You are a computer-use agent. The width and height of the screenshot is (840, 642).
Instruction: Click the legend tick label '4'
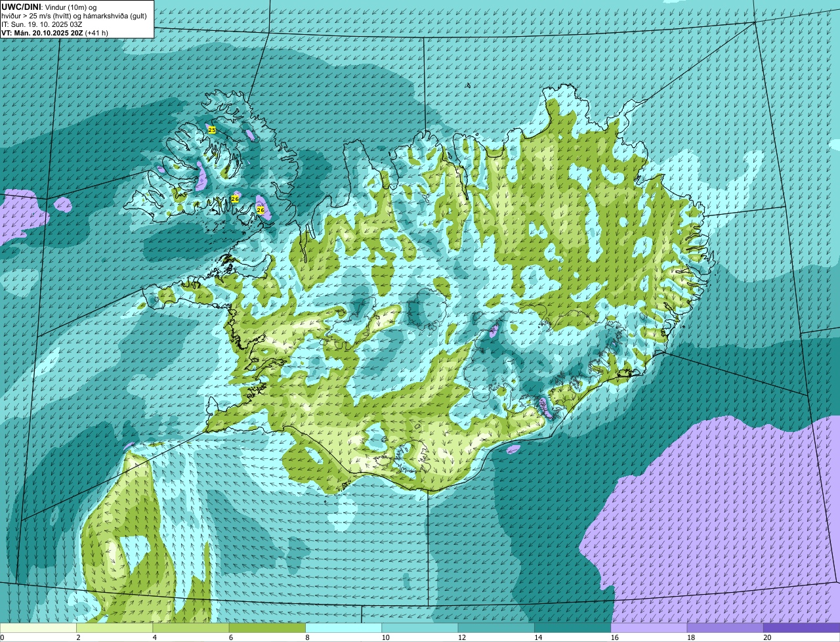point(154,637)
